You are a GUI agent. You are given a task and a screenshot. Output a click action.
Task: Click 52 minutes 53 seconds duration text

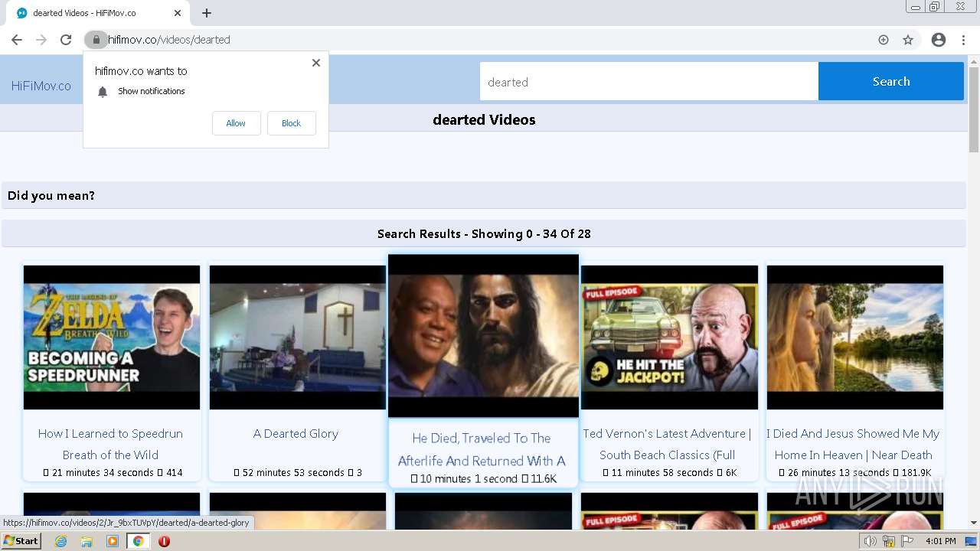(293, 472)
